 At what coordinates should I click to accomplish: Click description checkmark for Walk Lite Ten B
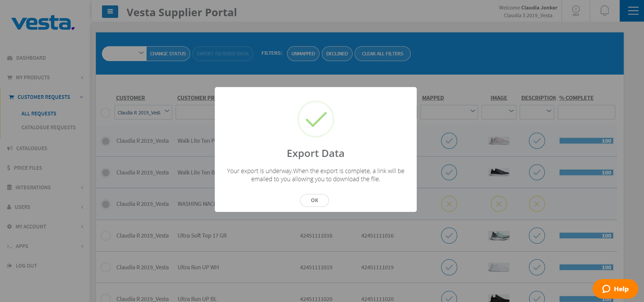click(537, 172)
